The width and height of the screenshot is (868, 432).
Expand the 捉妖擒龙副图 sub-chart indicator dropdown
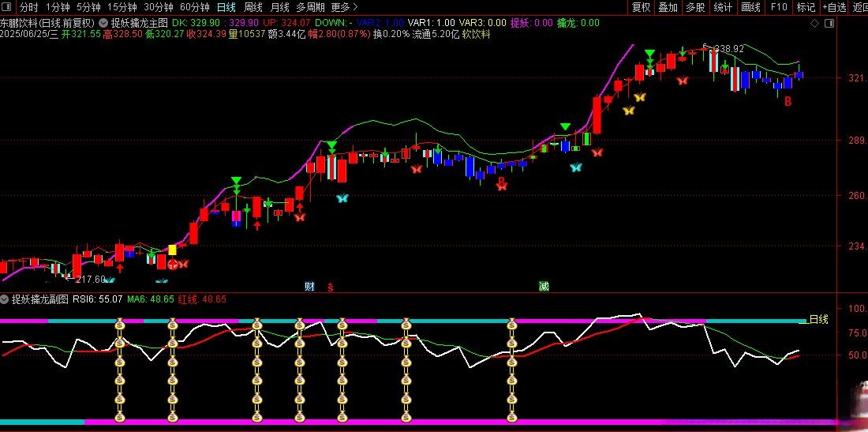(x=5, y=299)
